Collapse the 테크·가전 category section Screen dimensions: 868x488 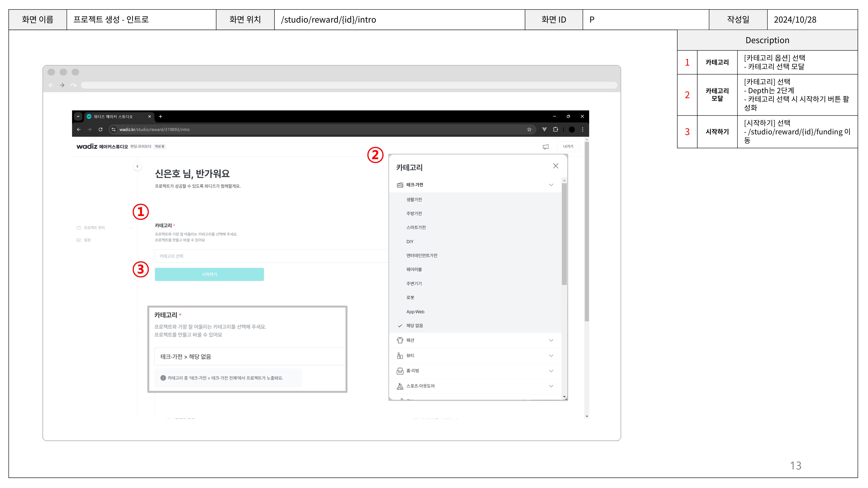click(551, 185)
